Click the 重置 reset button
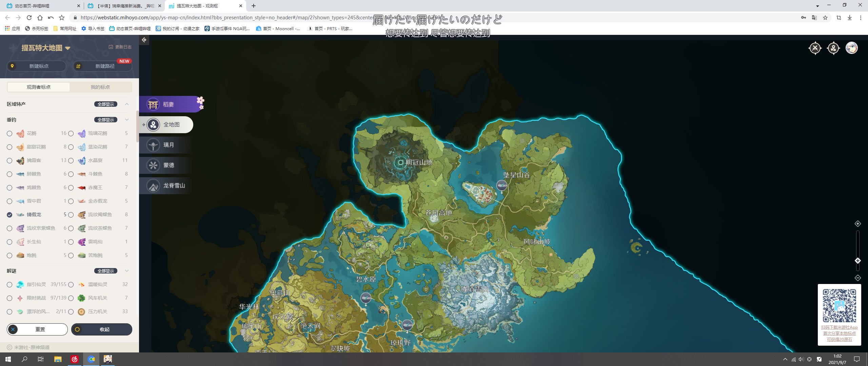Image resolution: width=868 pixels, height=366 pixels. [37, 329]
